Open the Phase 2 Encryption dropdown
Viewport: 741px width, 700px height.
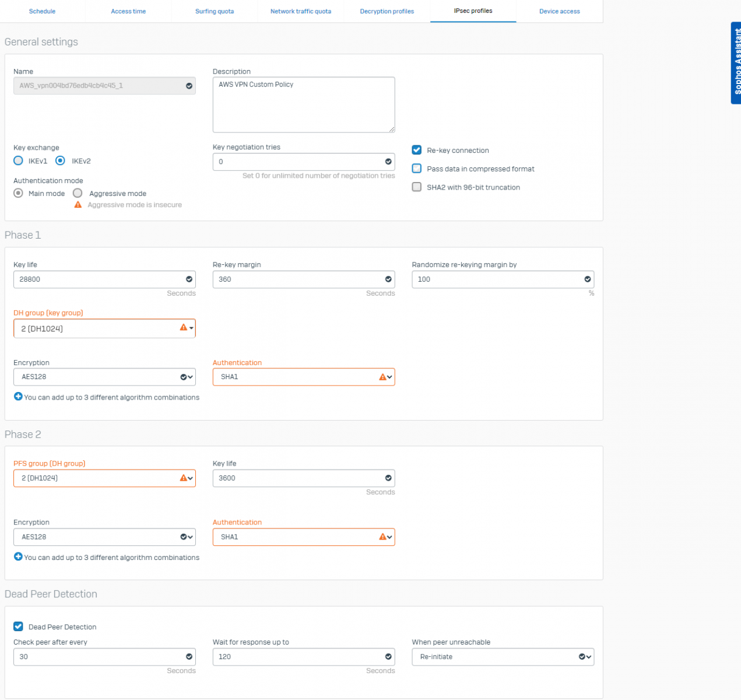coord(104,537)
